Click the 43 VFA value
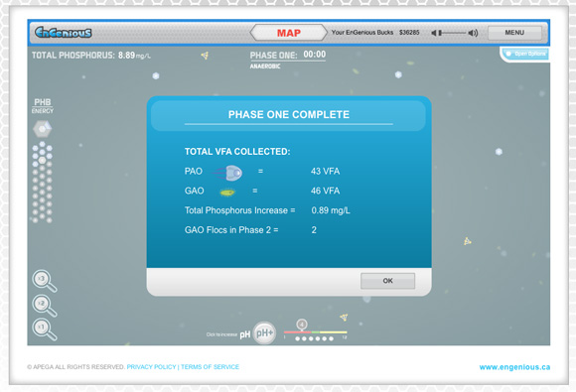The image size is (576, 392). coord(325,171)
